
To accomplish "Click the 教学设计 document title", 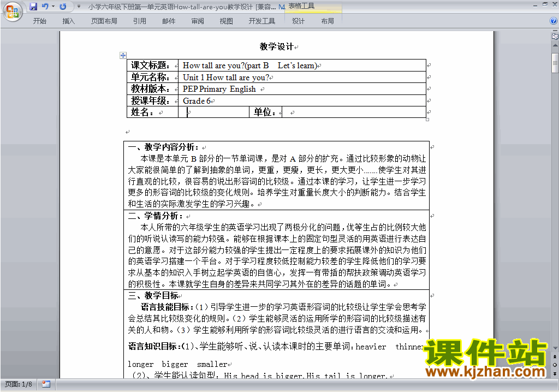I will [x=276, y=47].
